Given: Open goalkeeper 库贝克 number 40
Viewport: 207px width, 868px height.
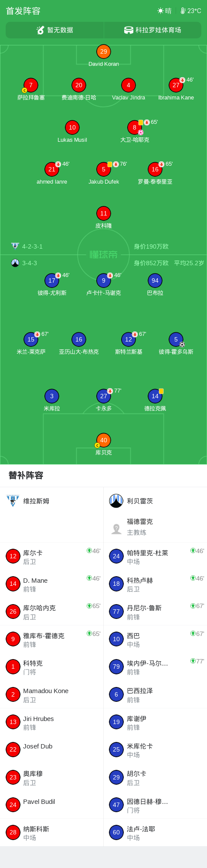Looking at the screenshot, I should pyautogui.click(x=104, y=440).
